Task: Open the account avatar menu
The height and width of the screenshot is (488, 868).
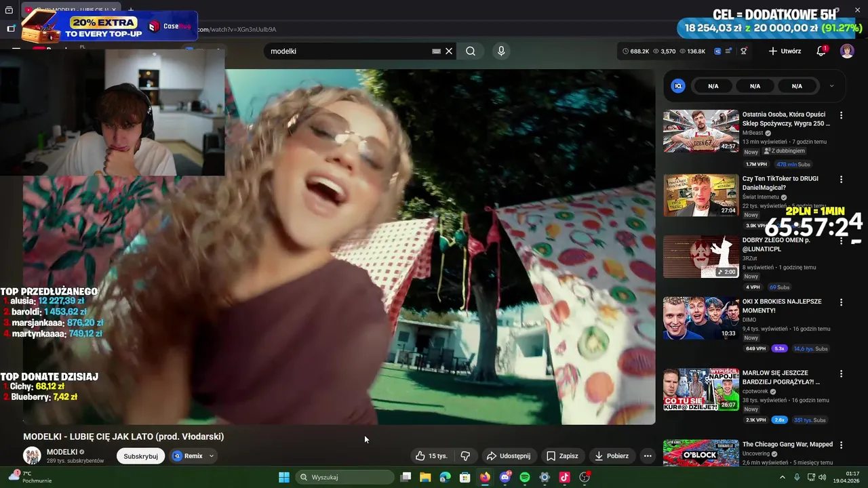Action: [x=847, y=51]
